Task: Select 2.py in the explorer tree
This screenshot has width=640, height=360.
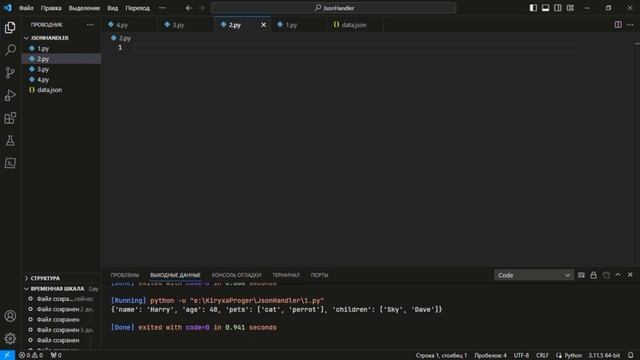Action: (61, 59)
